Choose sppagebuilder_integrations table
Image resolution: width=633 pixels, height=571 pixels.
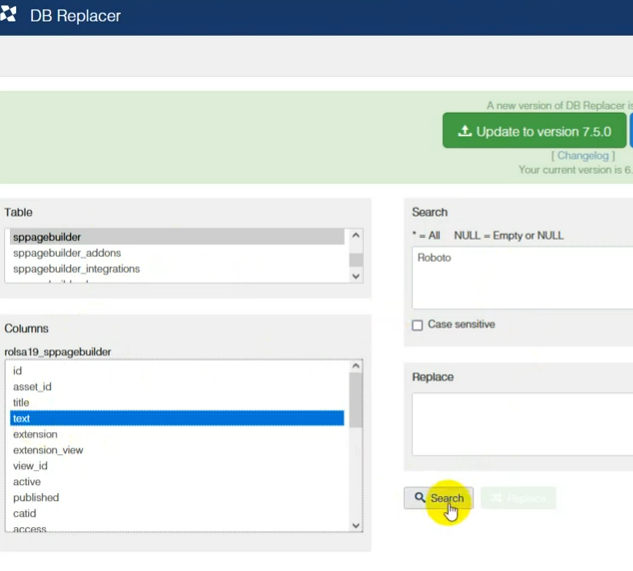click(76, 269)
